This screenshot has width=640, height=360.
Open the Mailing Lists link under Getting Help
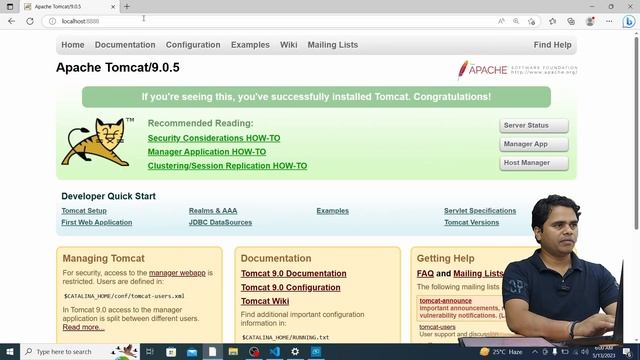coord(478,273)
